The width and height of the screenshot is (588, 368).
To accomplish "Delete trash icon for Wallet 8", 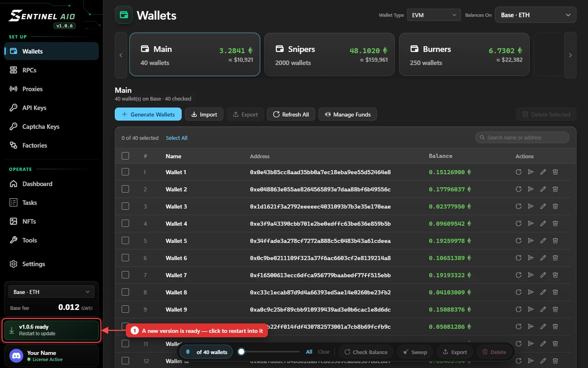I will [x=555, y=292].
